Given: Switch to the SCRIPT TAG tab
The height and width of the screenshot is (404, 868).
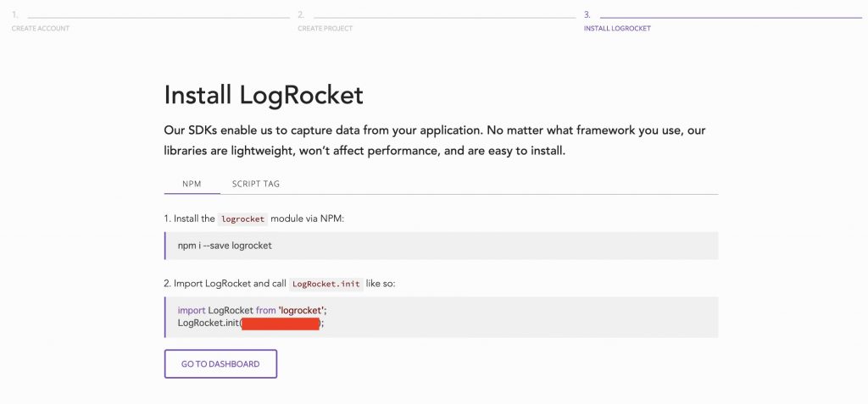Looking at the screenshot, I should coord(256,184).
